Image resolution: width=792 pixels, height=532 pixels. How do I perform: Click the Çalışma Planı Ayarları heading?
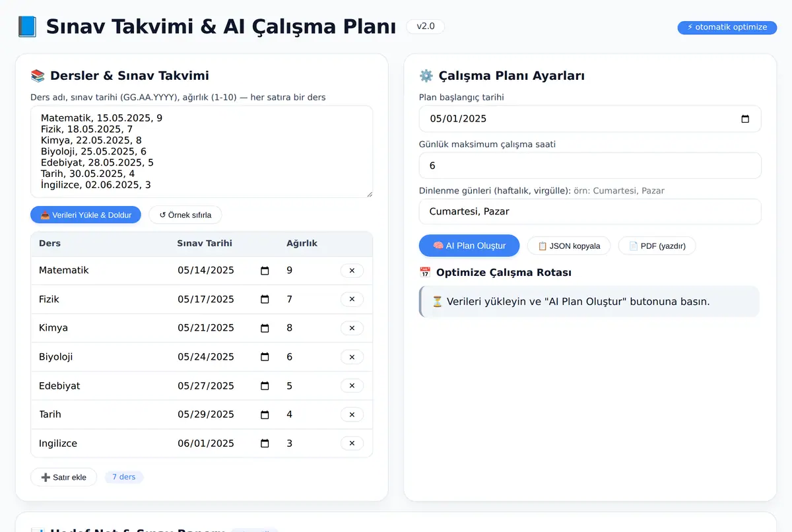tap(502, 75)
